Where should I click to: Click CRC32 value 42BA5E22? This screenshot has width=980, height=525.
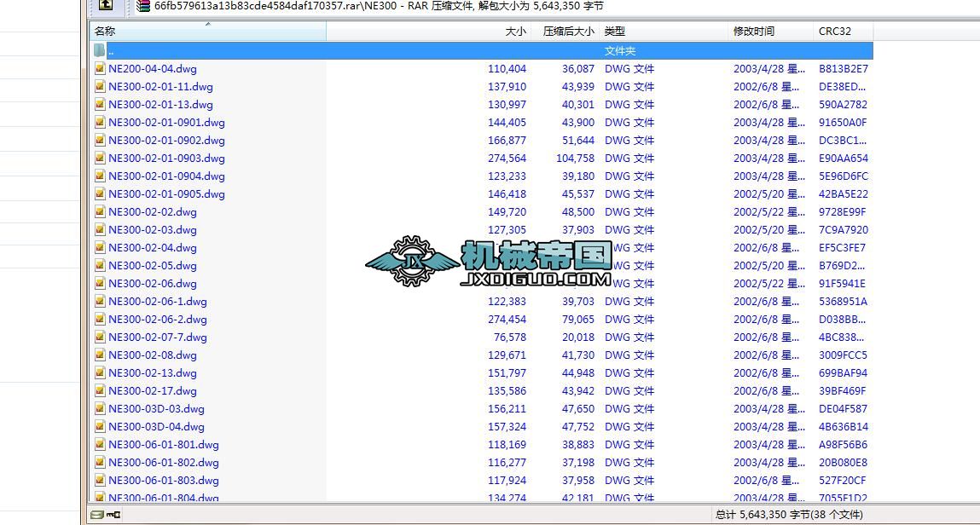844,194
